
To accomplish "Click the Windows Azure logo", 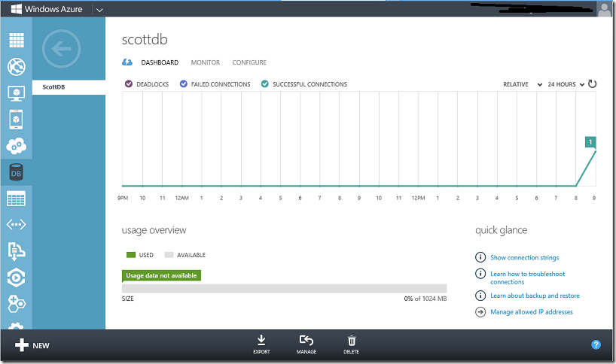I will tap(47, 9).
